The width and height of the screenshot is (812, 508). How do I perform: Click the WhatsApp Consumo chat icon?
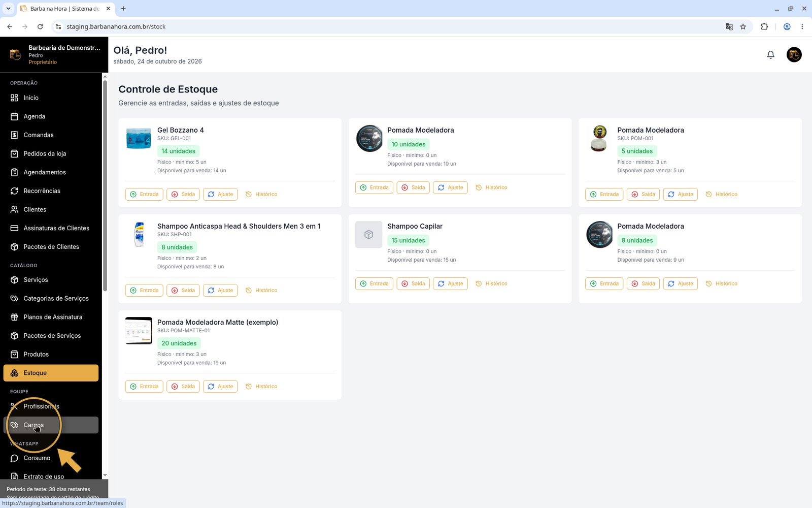pos(14,458)
